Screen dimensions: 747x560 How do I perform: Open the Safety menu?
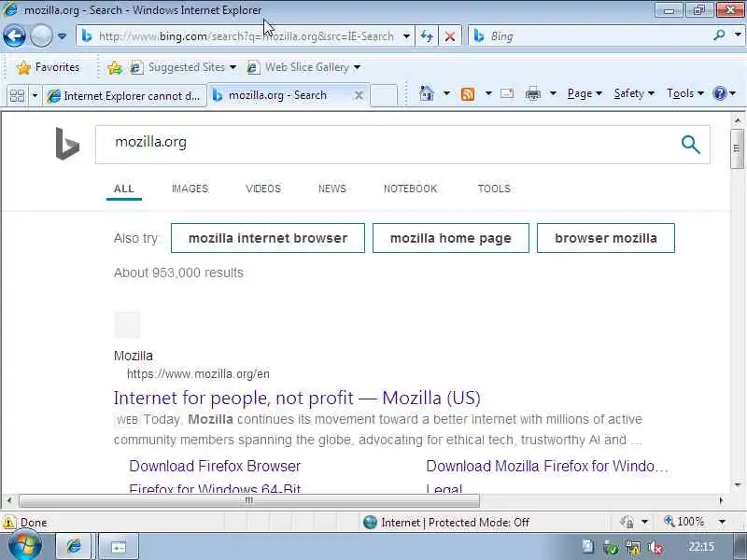(x=634, y=93)
